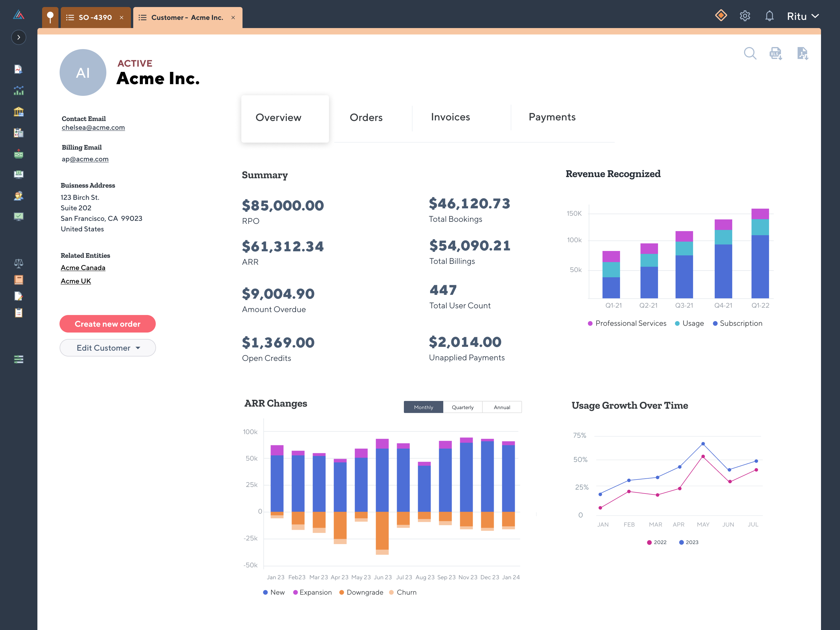Open ap@acme.com billing email link

(x=85, y=159)
